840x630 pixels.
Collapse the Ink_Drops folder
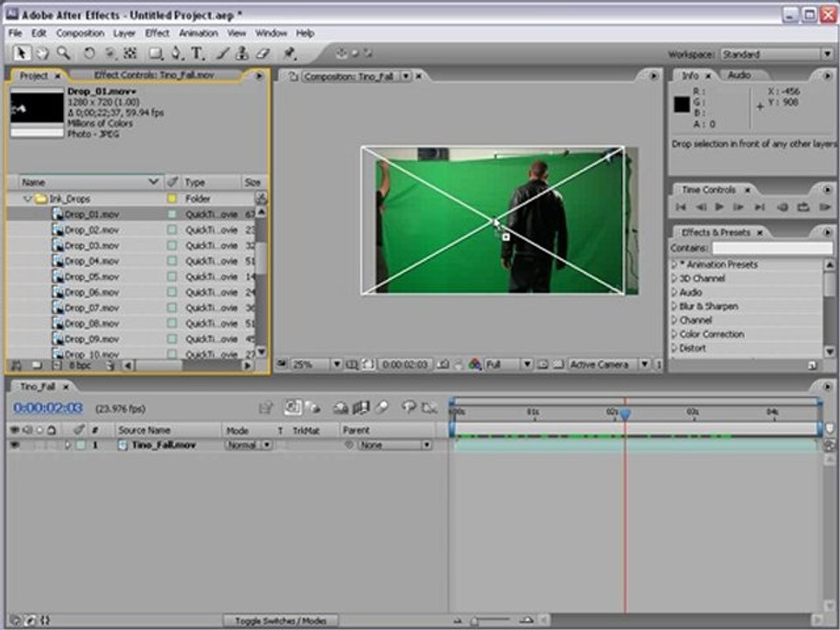coord(28,199)
